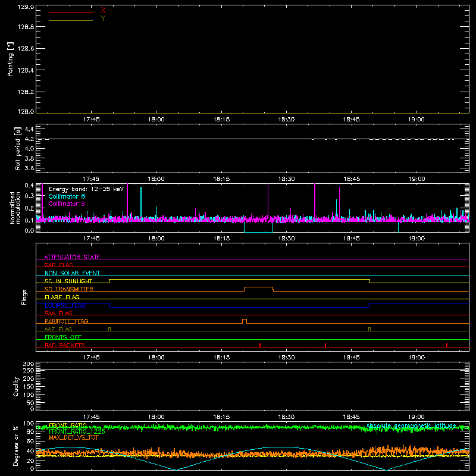Click the SAA_FLAG label
This screenshot has height=476, width=476.
(58, 313)
